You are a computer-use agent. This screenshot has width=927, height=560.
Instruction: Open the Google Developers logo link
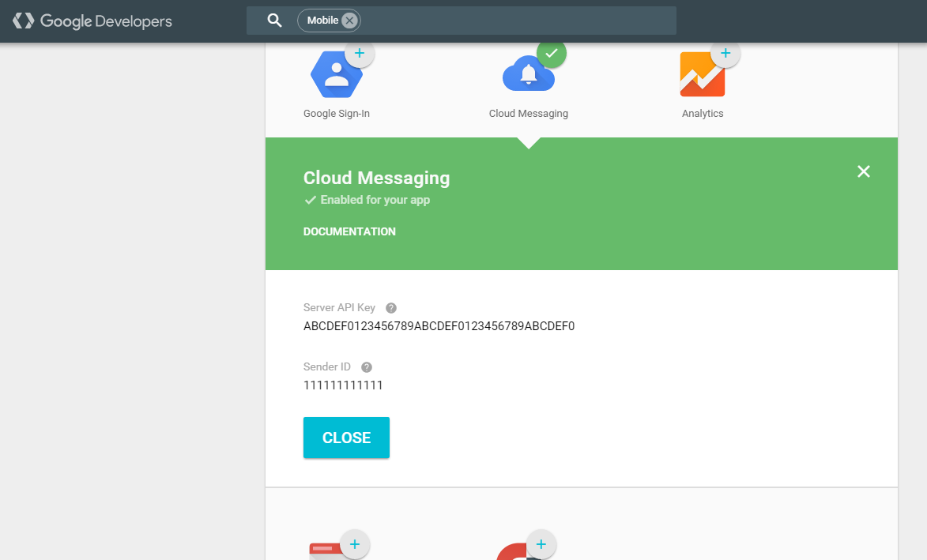(x=92, y=21)
